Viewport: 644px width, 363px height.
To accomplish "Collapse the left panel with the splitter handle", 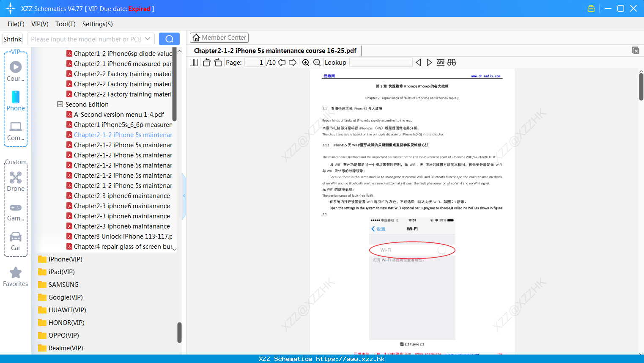I will pyautogui.click(x=184, y=196).
